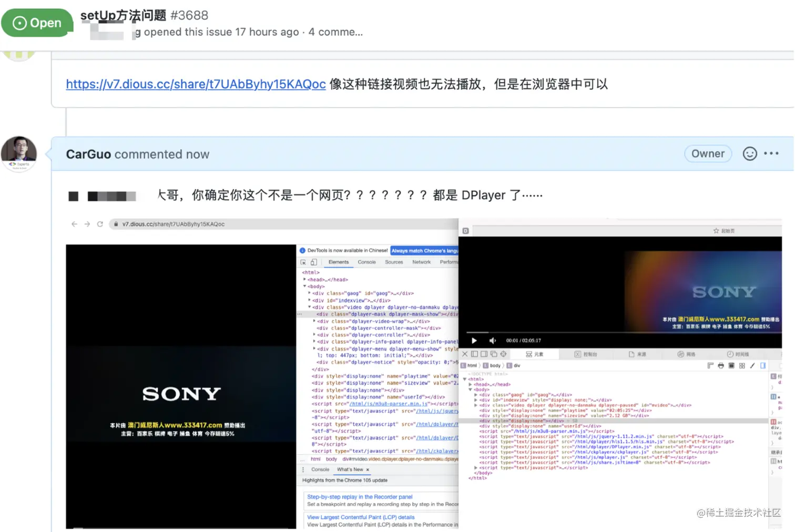Click the emoji reaction smiley on CarGuo's comment
Viewport: 795px width, 532px height.
[x=750, y=154]
